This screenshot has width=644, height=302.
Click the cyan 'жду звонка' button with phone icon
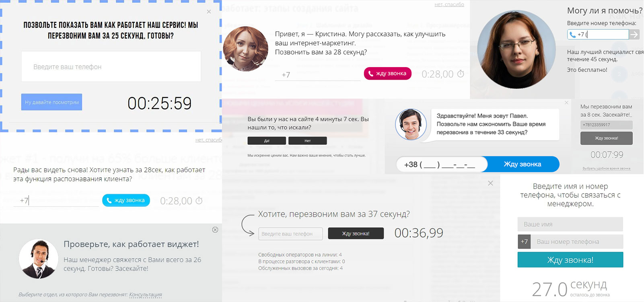[126, 200]
